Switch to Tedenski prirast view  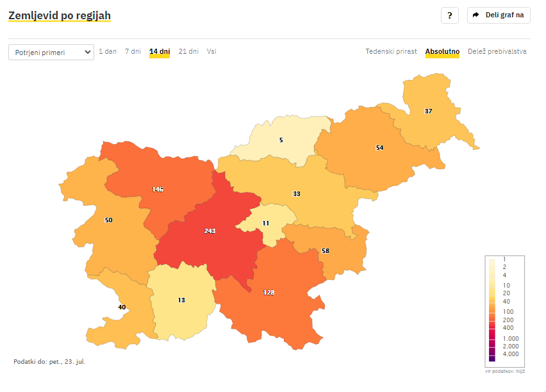tap(391, 51)
